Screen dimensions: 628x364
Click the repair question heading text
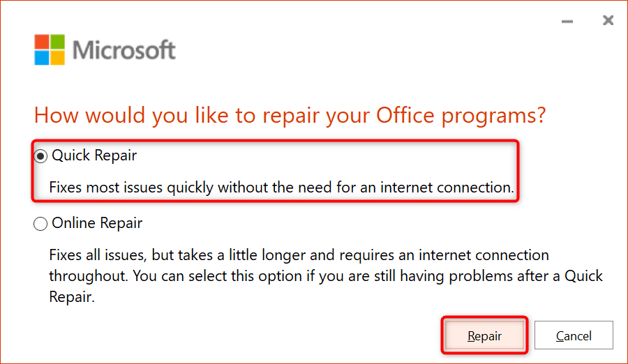pyautogui.click(x=290, y=115)
